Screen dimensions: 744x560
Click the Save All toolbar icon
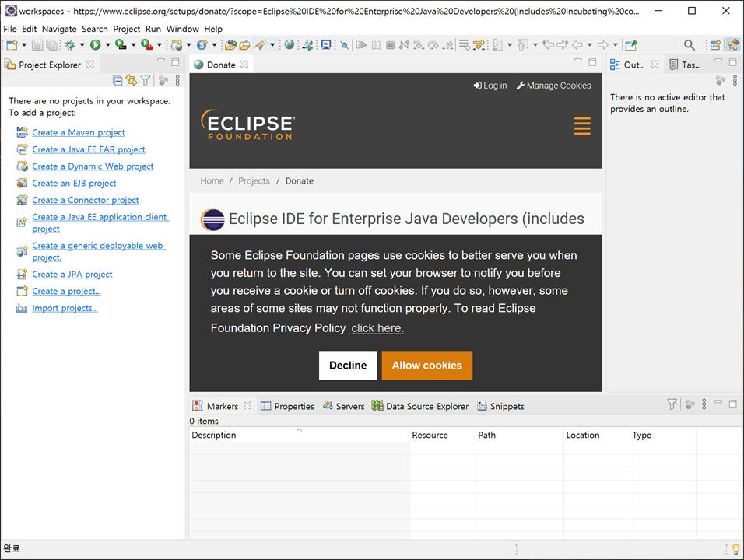click(x=51, y=45)
